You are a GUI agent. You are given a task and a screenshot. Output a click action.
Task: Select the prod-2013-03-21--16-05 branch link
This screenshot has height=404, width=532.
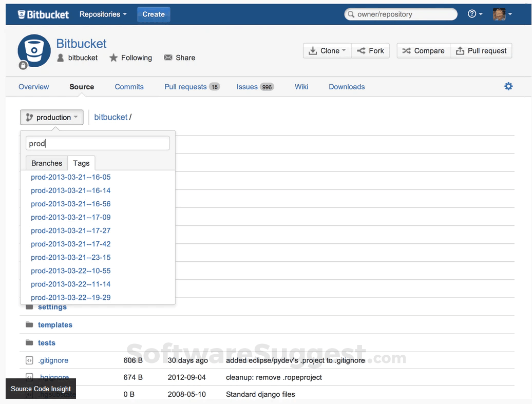pyautogui.click(x=70, y=177)
